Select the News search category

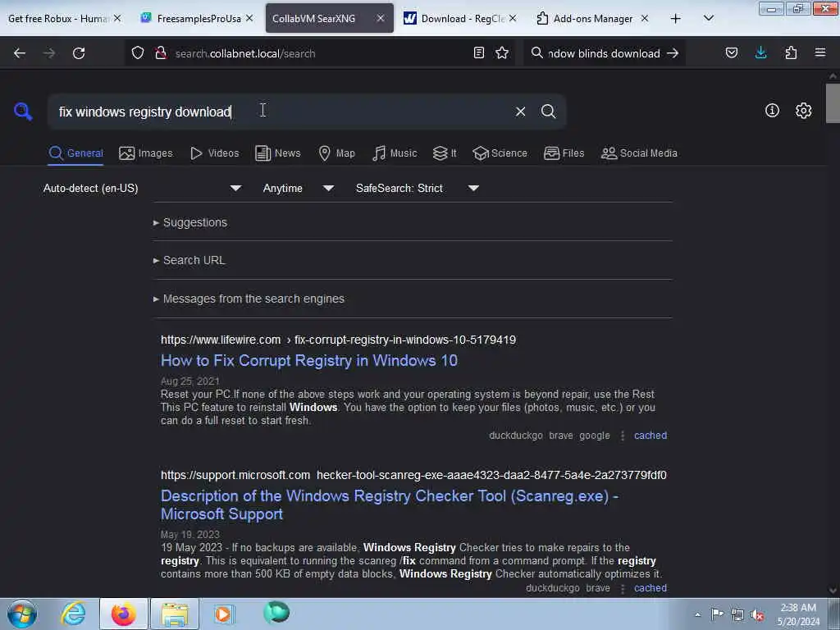tap(278, 153)
